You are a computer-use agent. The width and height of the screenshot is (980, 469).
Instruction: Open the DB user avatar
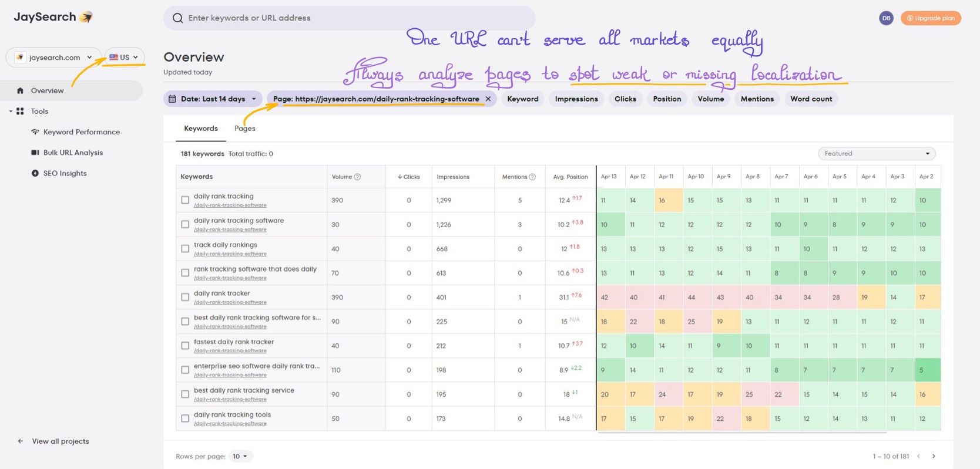pos(886,18)
